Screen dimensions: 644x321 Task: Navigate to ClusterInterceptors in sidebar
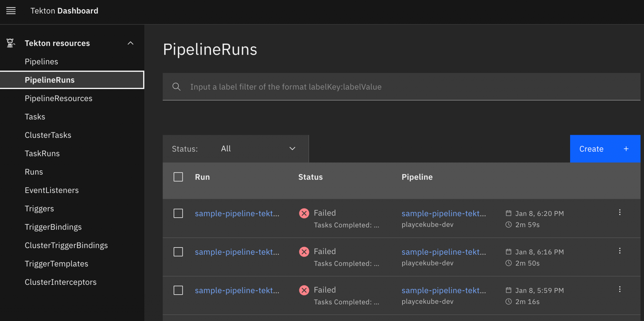coord(60,282)
